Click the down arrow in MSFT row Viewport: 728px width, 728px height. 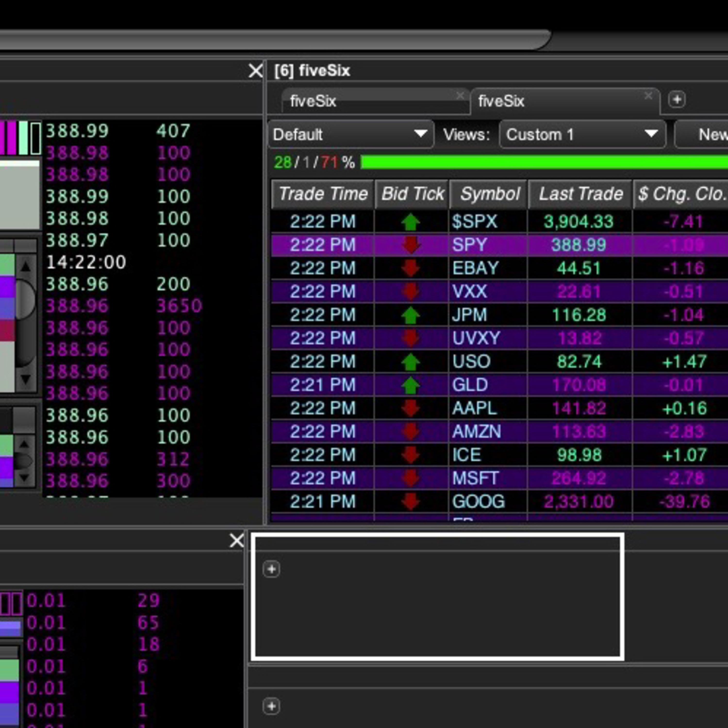coord(411,479)
